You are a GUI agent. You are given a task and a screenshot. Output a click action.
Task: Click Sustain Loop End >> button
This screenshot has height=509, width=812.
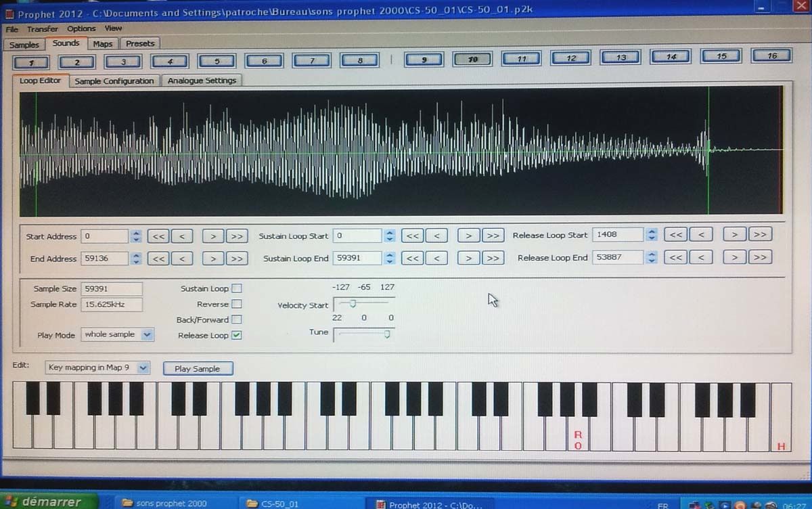tap(492, 258)
